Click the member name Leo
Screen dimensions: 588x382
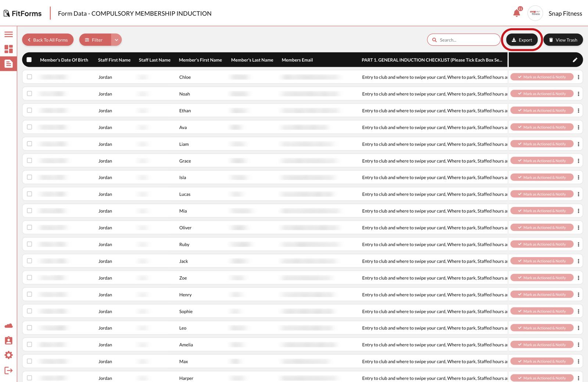pyautogui.click(x=183, y=328)
